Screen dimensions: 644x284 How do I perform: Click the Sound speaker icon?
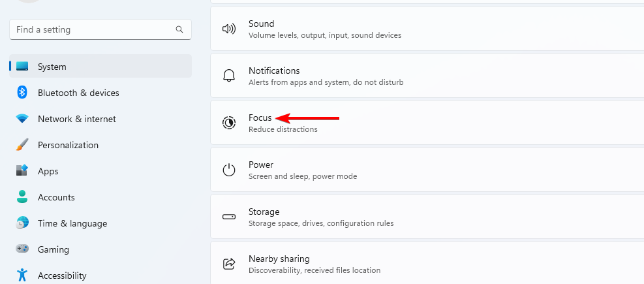(229, 29)
